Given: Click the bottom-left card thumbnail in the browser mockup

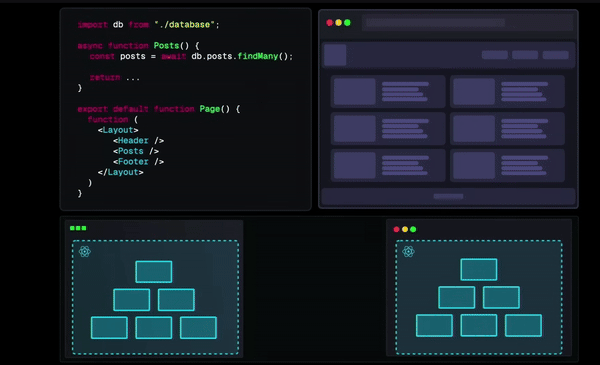Looking at the screenshot, I should (355, 165).
